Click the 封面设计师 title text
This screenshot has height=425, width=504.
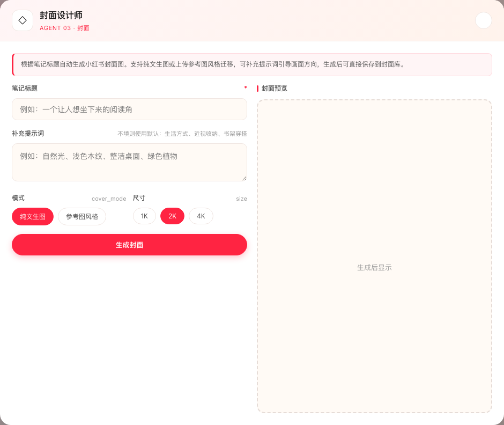point(61,15)
